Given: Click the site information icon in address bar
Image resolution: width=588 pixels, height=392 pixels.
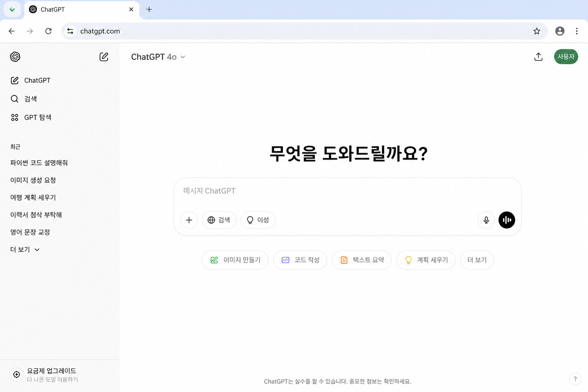Looking at the screenshot, I should coord(70,31).
